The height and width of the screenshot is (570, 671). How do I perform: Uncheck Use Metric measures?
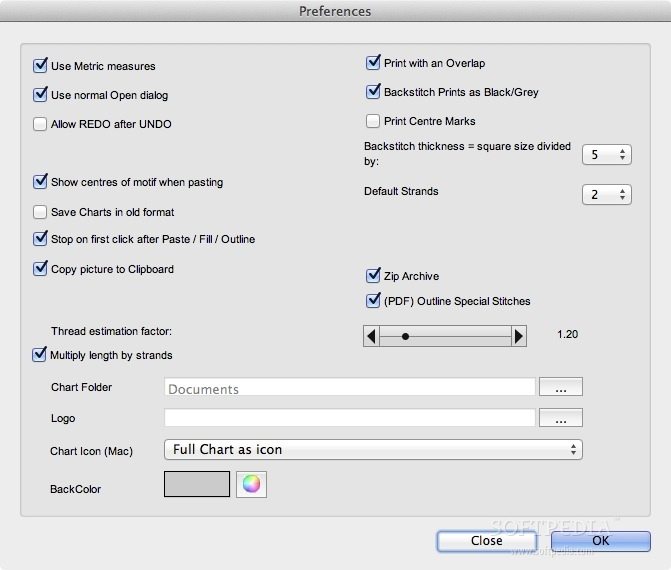click(40, 65)
